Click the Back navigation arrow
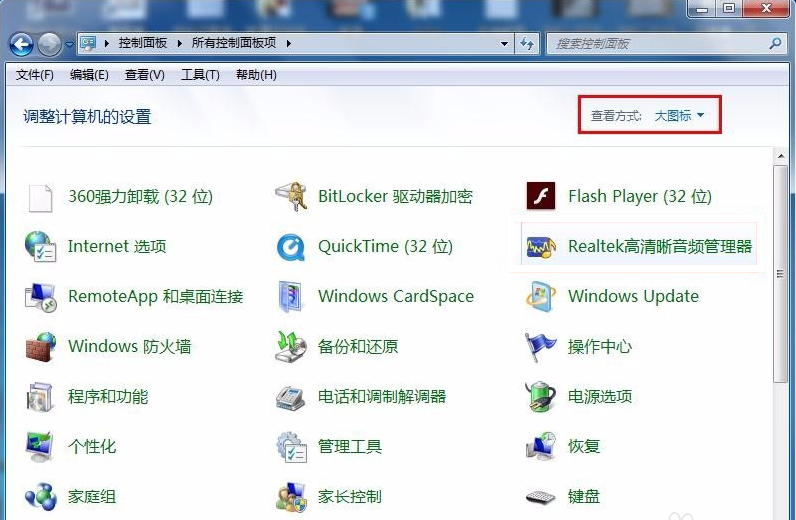Viewport: 796px width, 520px height. [21, 45]
